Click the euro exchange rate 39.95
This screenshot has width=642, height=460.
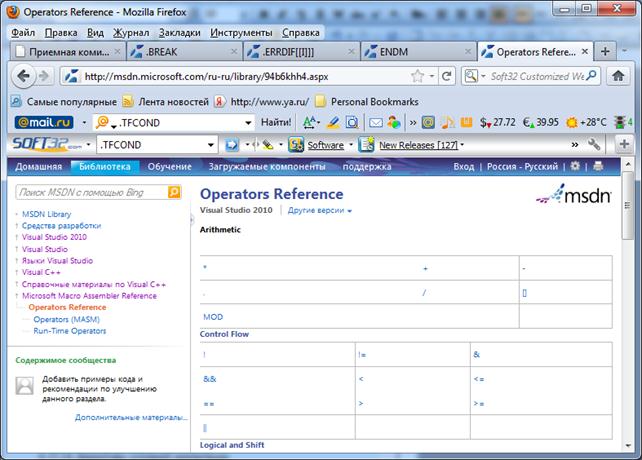tap(541, 122)
